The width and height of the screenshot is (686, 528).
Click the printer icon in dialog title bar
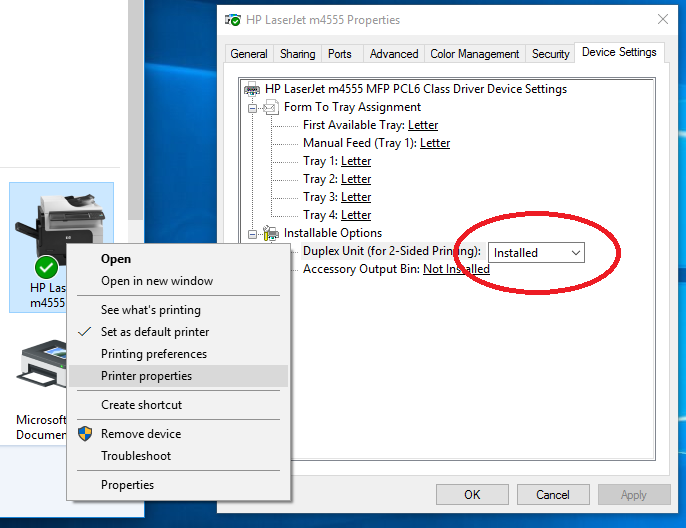click(233, 19)
